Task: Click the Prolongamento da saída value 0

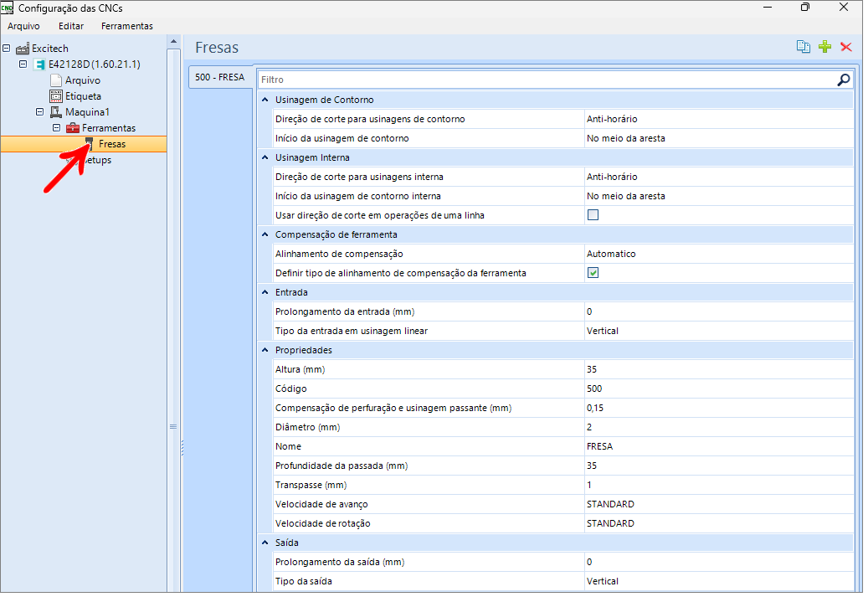Action: (589, 563)
